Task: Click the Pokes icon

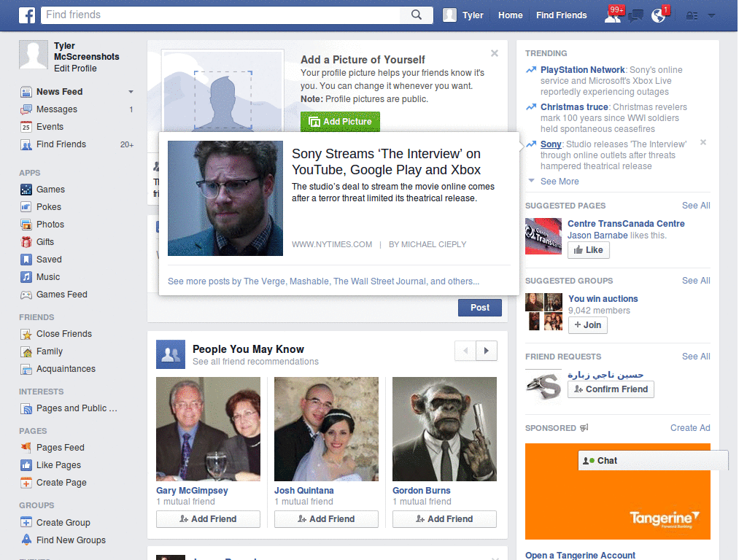Action: (x=26, y=207)
